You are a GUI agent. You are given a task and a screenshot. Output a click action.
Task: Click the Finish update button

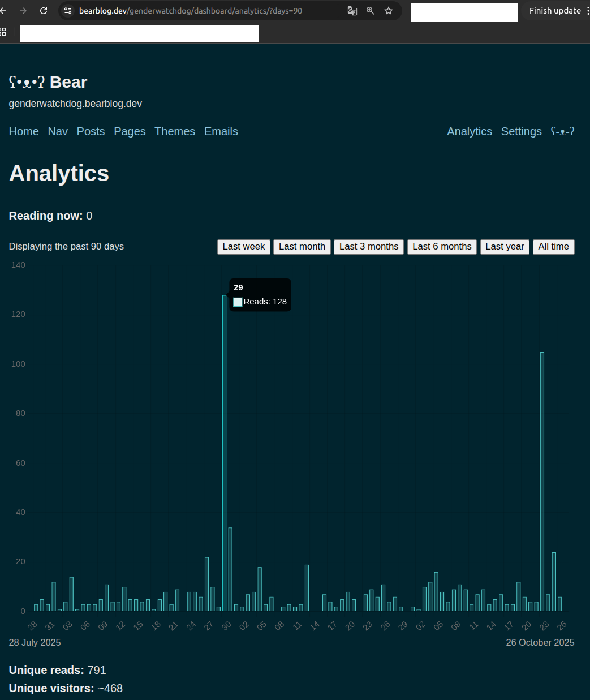(554, 11)
